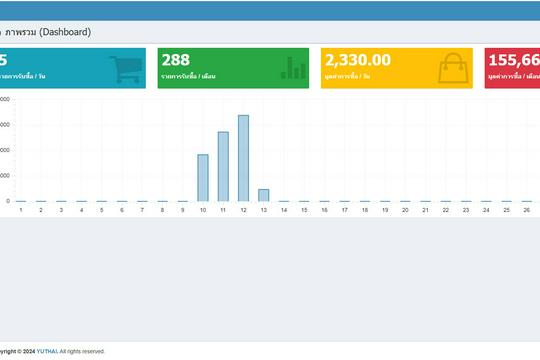Click the value 288 on the green card
Viewport: 540px width, 360px height.
coord(176,60)
